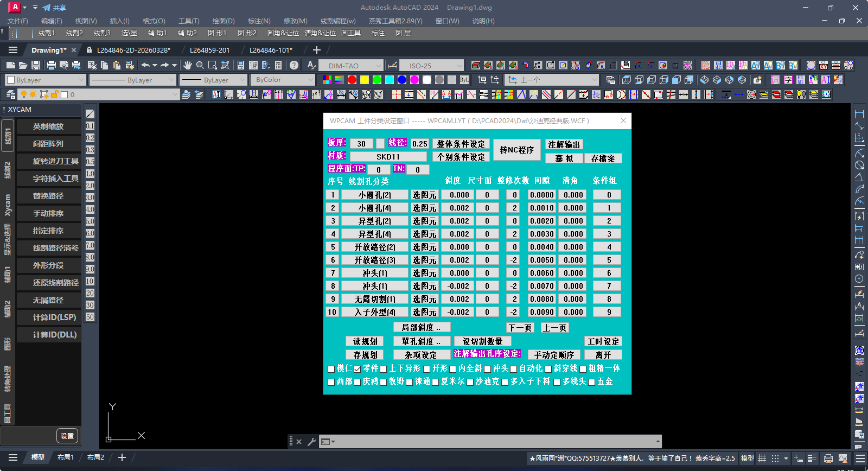
Task: Switch to the 布局1 layout tab
Action: (x=66, y=457)
